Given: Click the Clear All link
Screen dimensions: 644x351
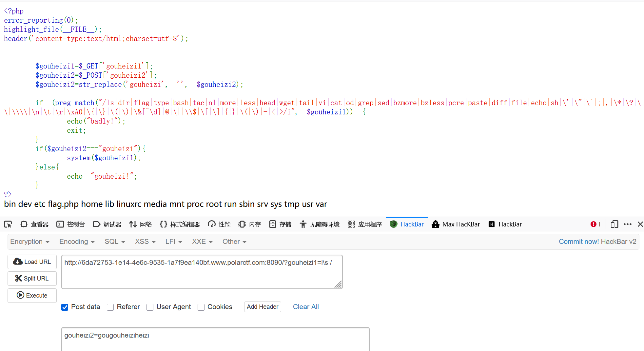Looking at the screenshot, I should coord(305,307).
